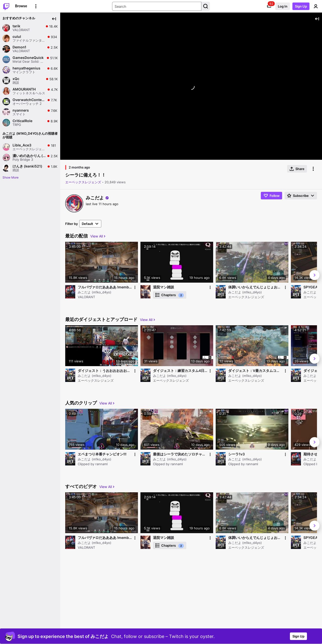Viewport: 322px width, 644px height.
Task: Click APEX game icon under 体調いいから in 最近の配信
Action: point(221,292)
